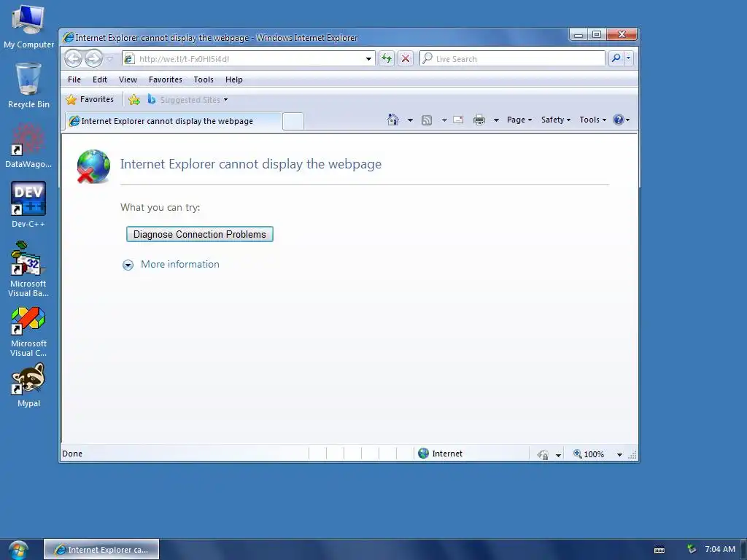Select the DataWagon desktop shortcut
The width and height of the screenshot is (747, 560).
pos(28,146)
